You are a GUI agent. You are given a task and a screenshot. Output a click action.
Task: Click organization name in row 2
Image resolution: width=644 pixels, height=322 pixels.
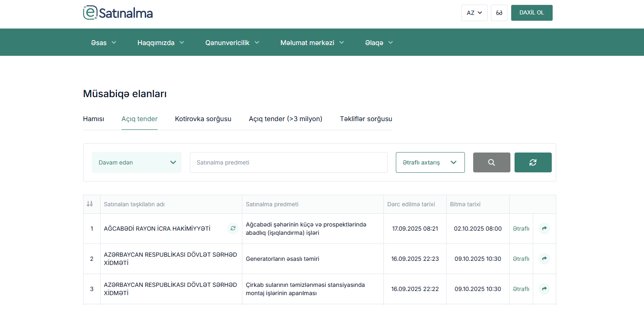coord(170,259)
